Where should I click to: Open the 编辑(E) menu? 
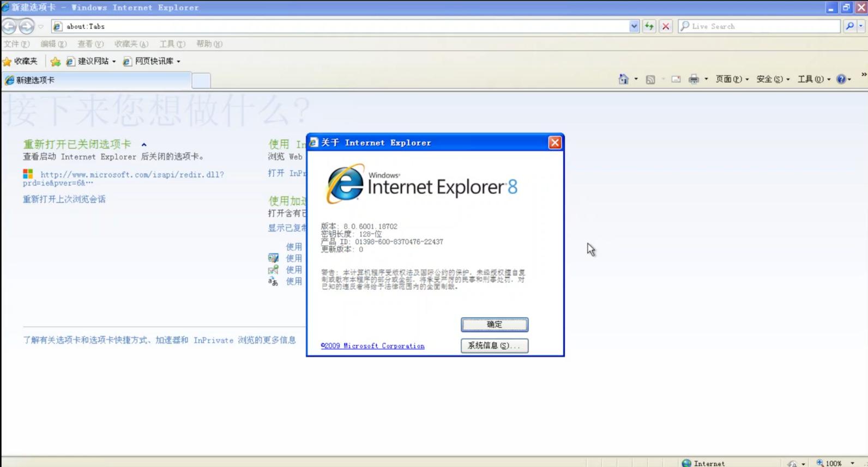pos(53,44)
